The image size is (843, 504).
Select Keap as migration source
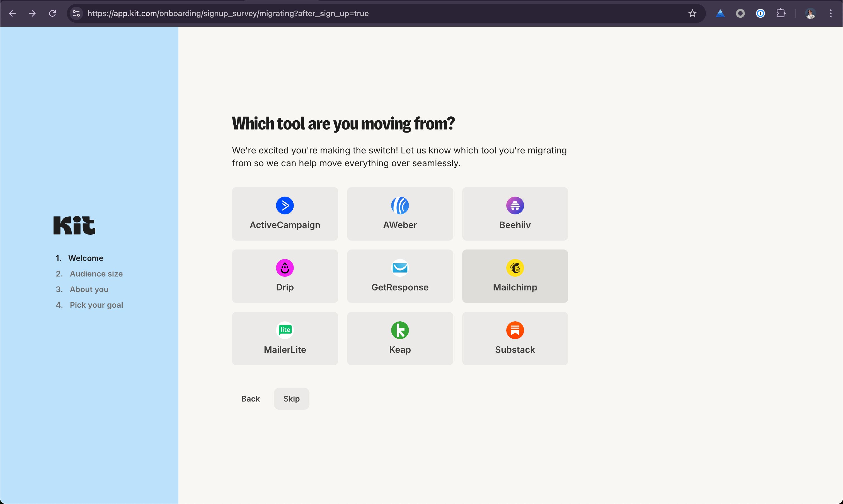click(x=400, y=338)
